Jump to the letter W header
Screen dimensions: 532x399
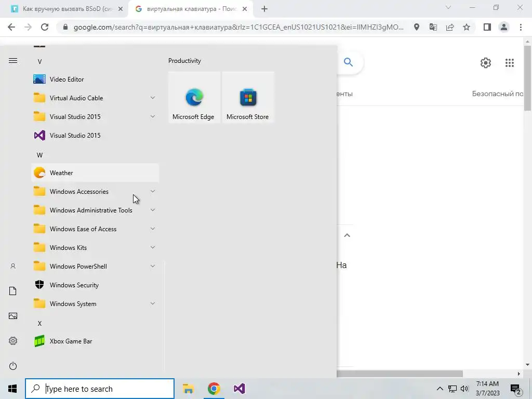39,155
